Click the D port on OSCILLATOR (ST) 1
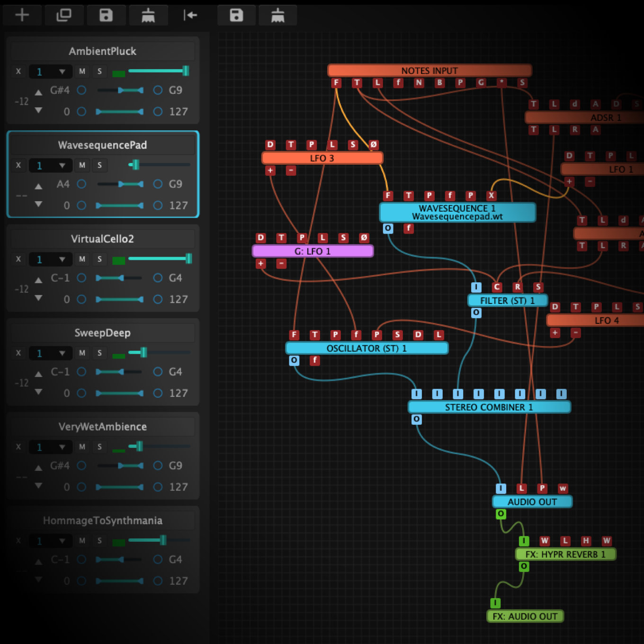 click(x=418, y=335)
